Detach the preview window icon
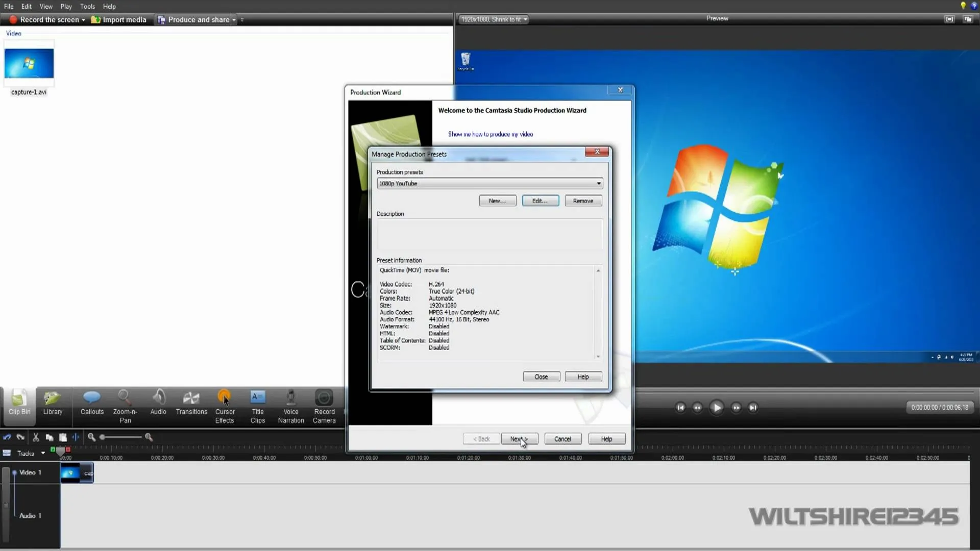Image resolution: width=980 pixels, height=551 pixels. tap(968, 19)
